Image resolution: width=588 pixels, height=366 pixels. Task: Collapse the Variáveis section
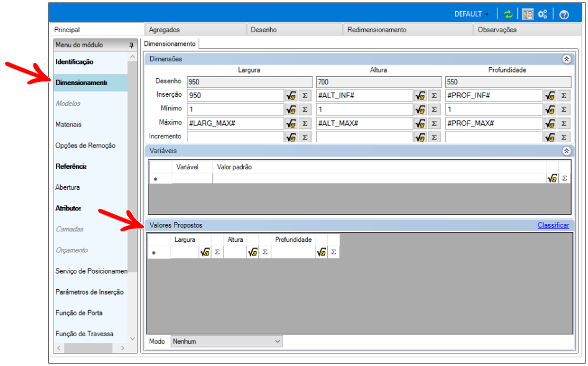566,151
